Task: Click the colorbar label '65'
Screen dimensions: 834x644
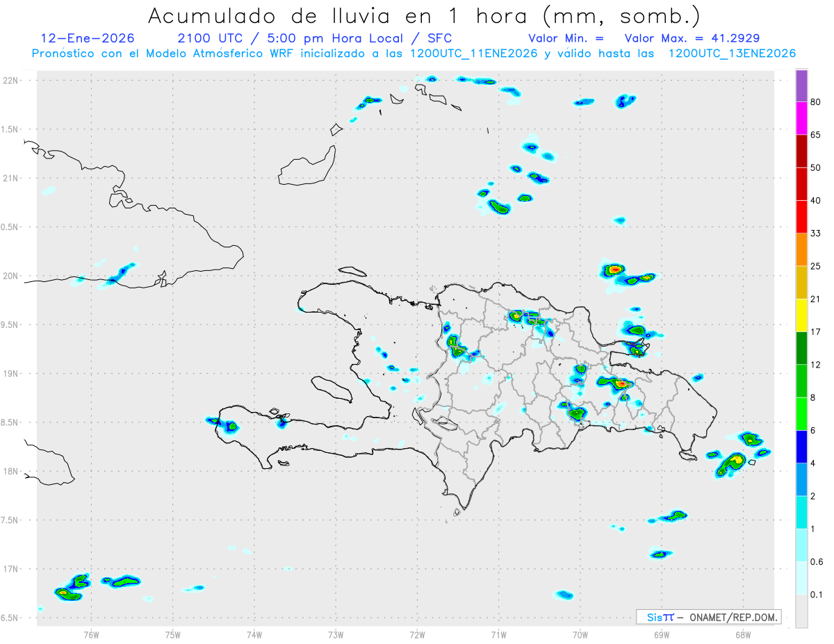Action: 817,135
